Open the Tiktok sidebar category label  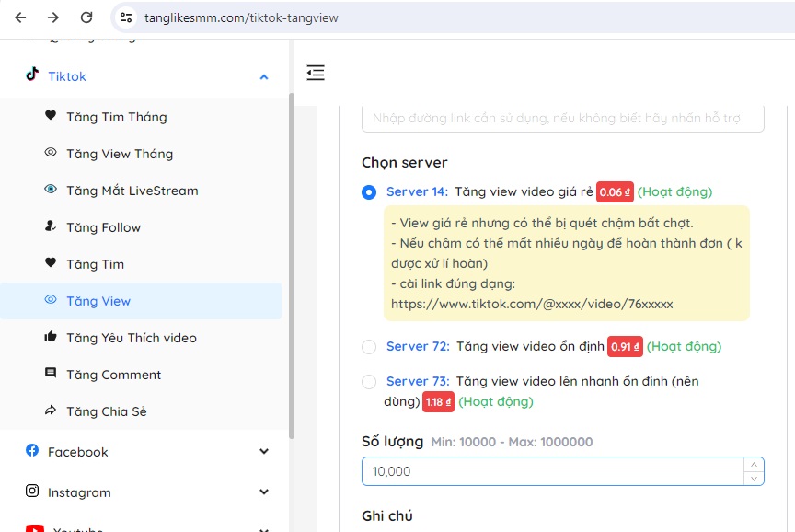(x=67, y=76)
